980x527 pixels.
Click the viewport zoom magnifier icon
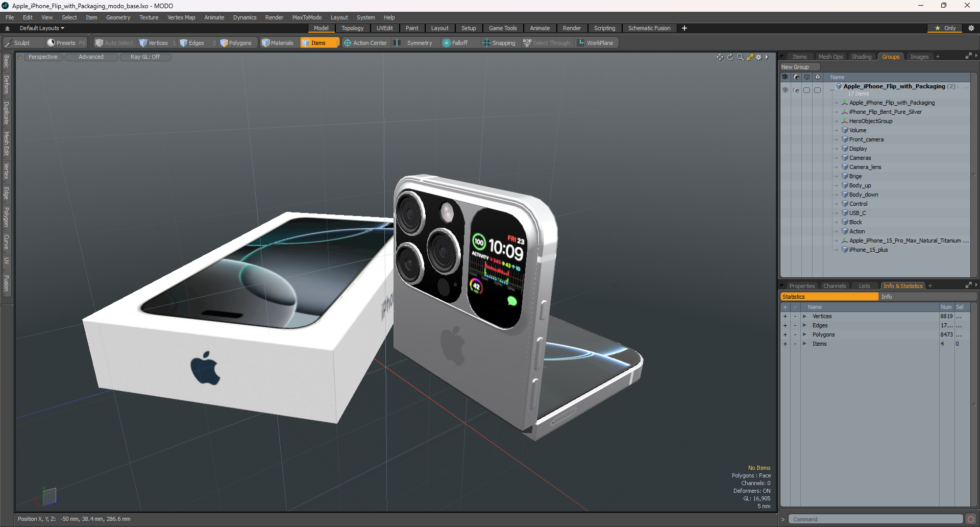[x=740, y=57]
